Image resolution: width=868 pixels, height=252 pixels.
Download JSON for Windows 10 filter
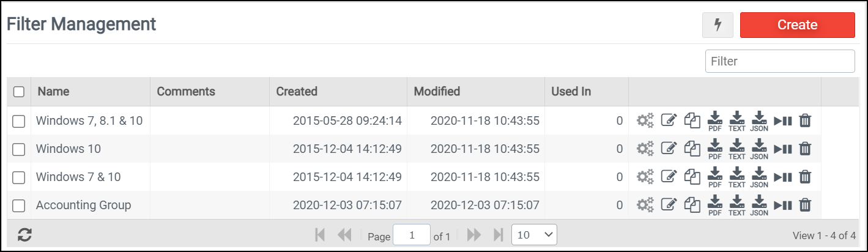(759, 149)
